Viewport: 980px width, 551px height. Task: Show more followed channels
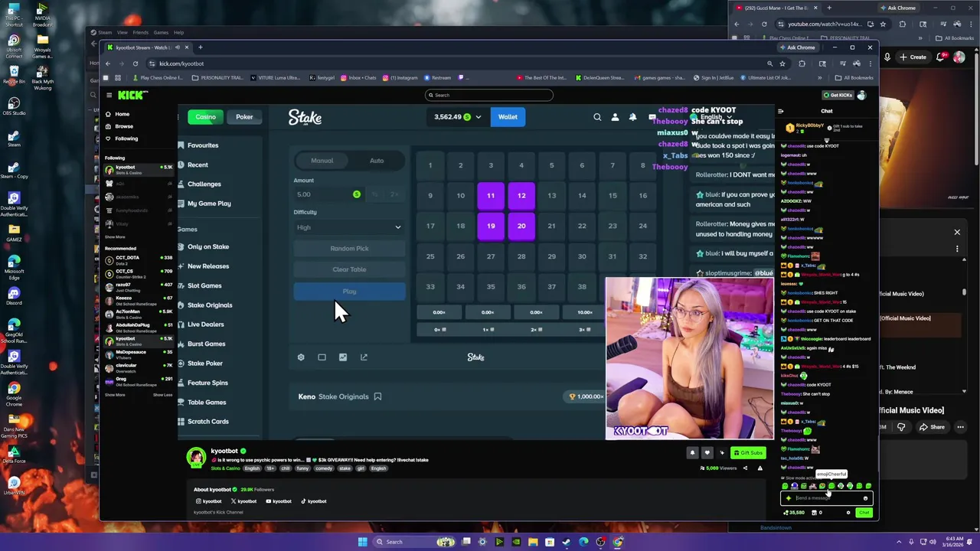(115, 236)
